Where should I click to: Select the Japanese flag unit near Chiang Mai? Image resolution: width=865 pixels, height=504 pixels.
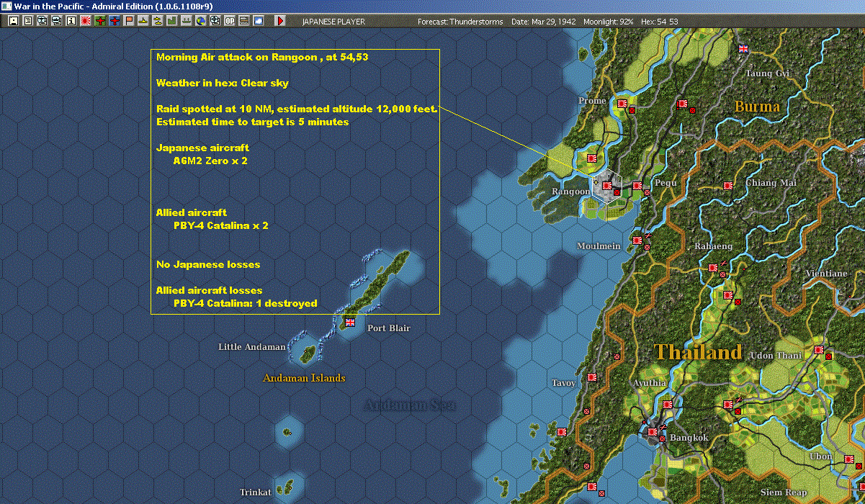click(x=728, y=186)
